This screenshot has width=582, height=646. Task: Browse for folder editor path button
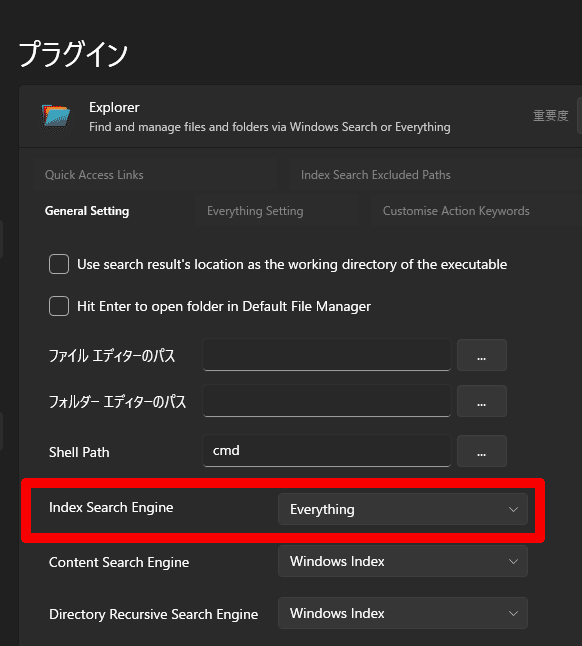tap(482, 401)
